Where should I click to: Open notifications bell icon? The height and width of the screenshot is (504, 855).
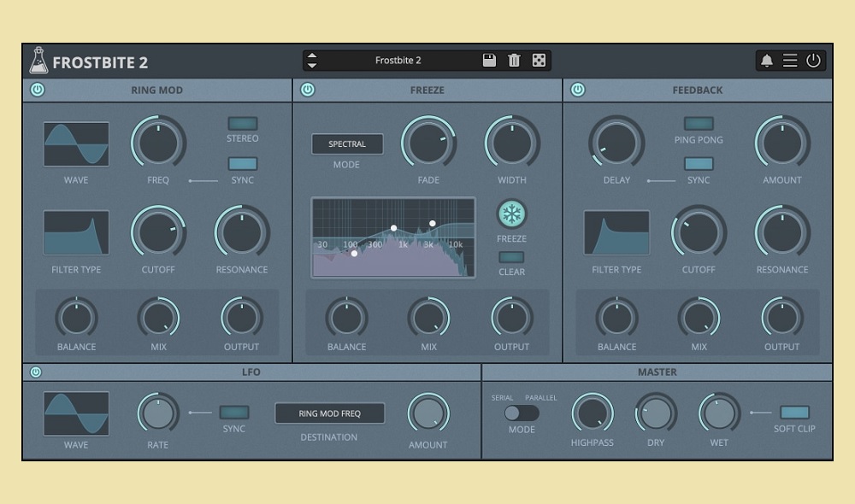(767, 61)
